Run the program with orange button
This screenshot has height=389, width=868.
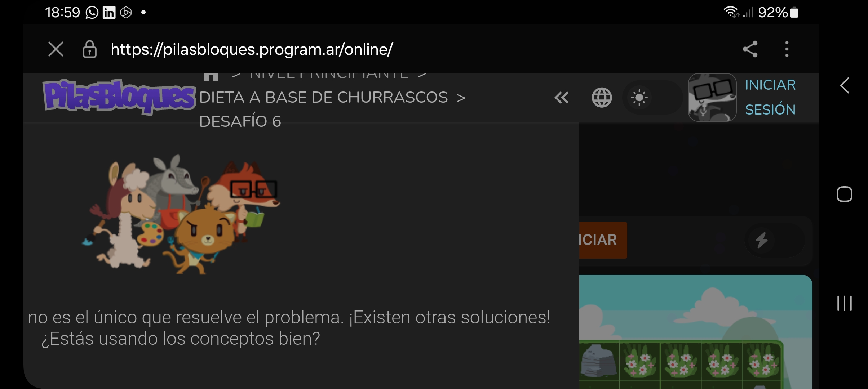click(603, 240)
